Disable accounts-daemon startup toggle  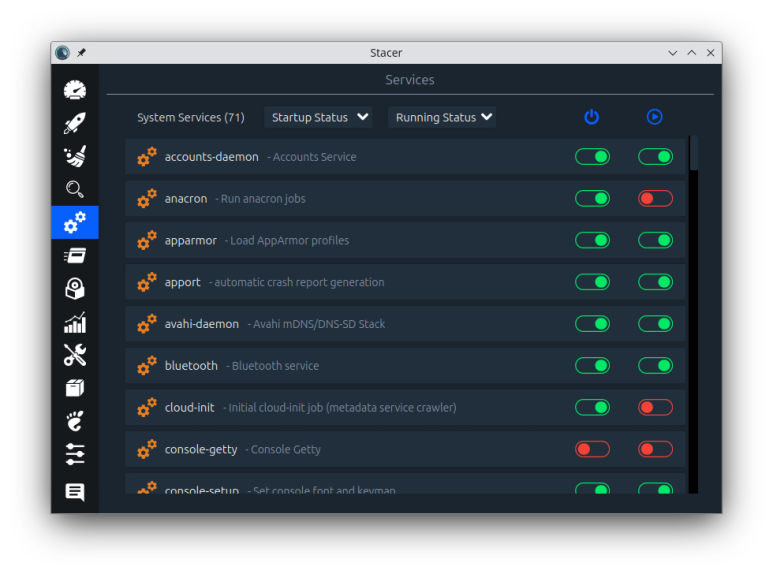592,157
